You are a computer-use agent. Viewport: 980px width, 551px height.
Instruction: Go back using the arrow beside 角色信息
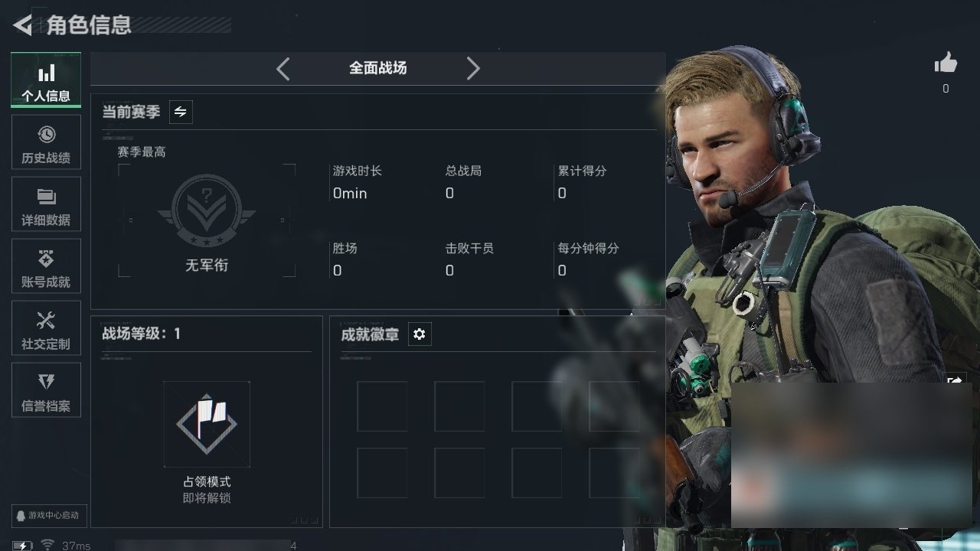point(22,25)
